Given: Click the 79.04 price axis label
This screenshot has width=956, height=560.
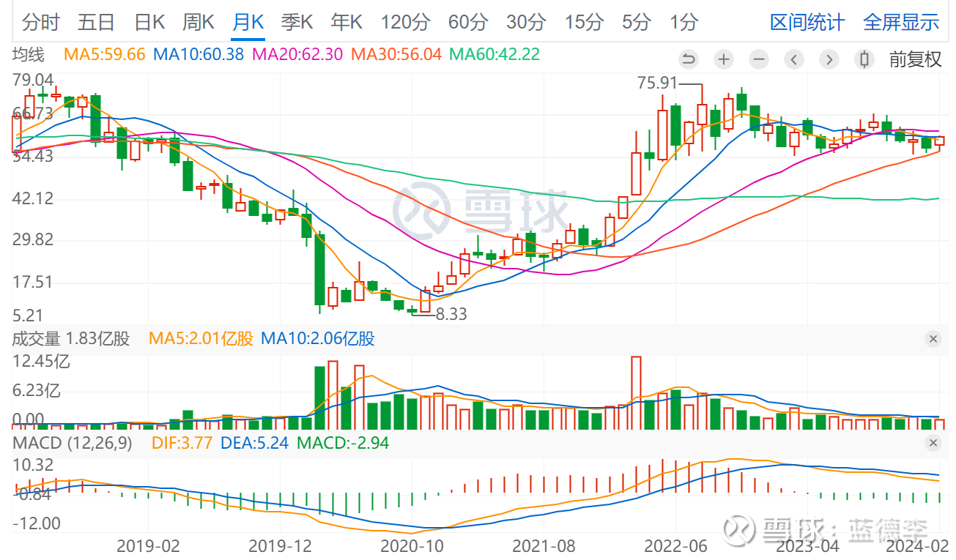Looking at the screenshot, I should tap(33, 81).
